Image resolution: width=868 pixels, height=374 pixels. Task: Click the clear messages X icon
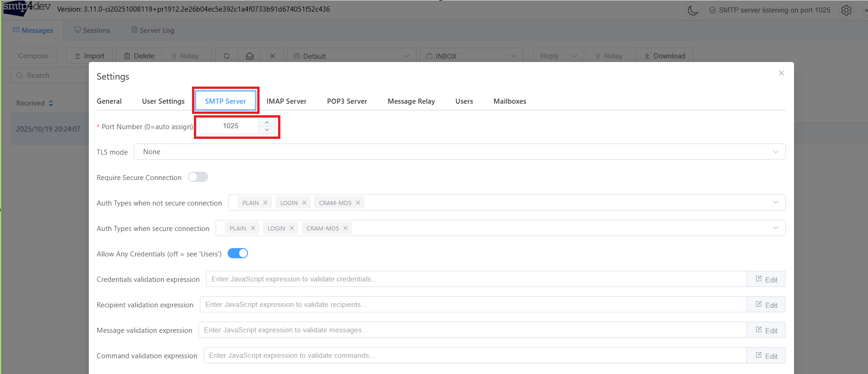273,56
